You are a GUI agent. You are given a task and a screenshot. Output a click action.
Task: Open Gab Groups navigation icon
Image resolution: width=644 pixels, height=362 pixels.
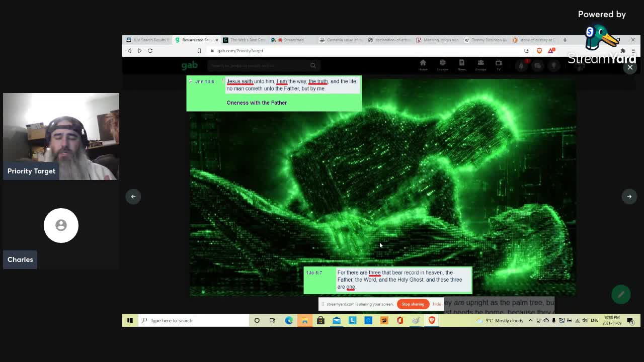click(x=480, y=65)
